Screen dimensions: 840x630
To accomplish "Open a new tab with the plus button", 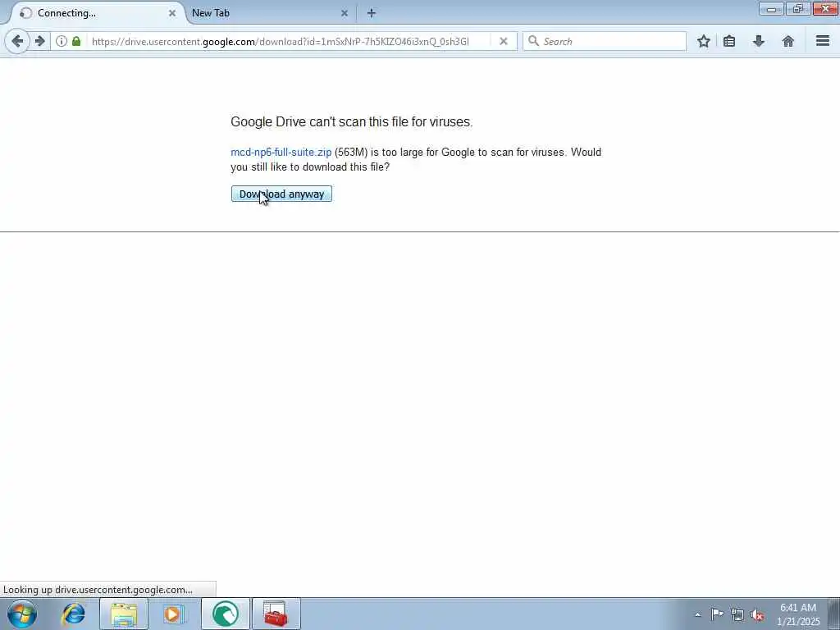I will pos(372,13).
